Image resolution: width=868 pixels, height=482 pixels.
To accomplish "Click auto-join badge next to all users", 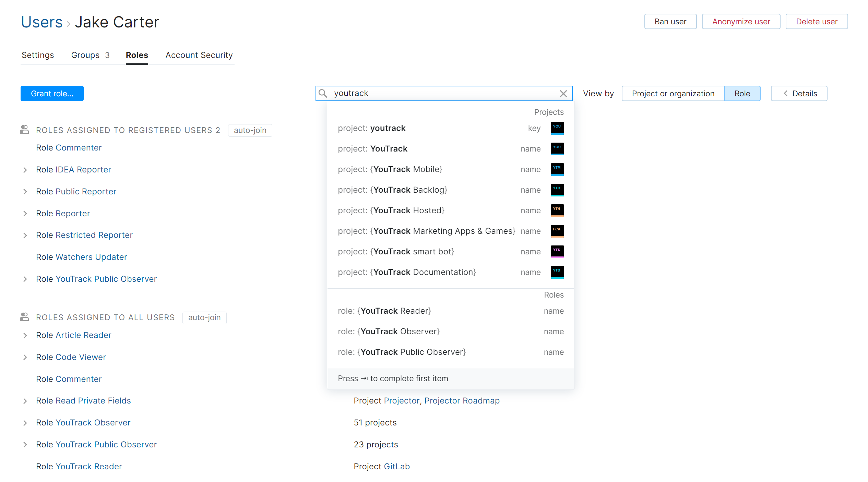I will (204, 317).
